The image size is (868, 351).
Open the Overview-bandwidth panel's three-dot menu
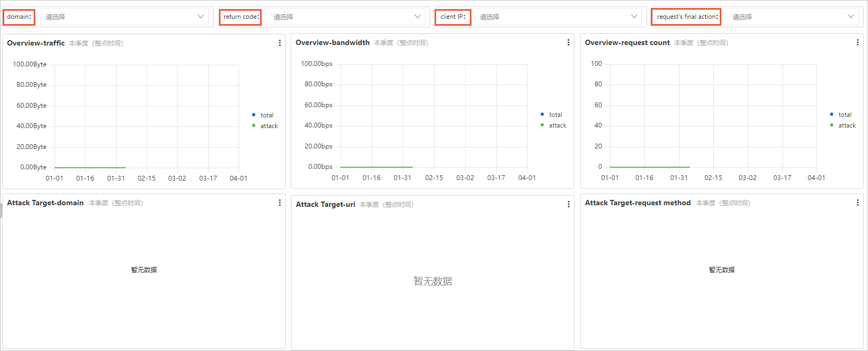568,42
